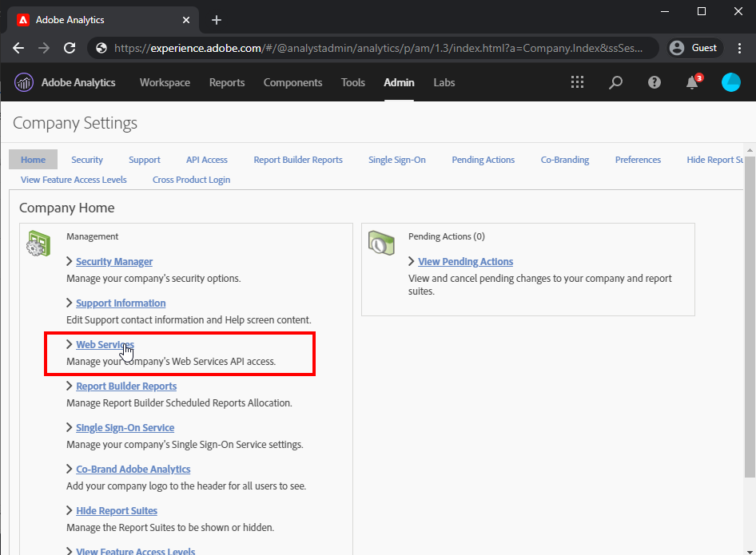
Task: Open notifications bell icon
Action: coord(693,82)
